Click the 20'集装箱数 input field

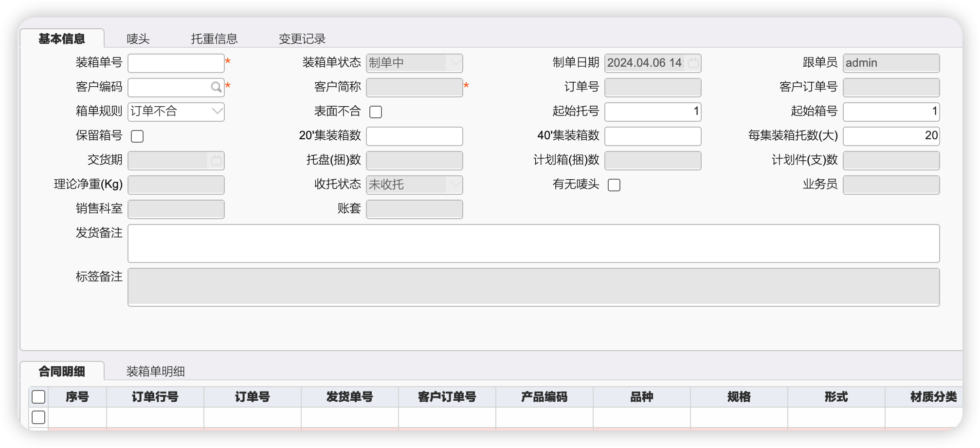pos(415,136)
